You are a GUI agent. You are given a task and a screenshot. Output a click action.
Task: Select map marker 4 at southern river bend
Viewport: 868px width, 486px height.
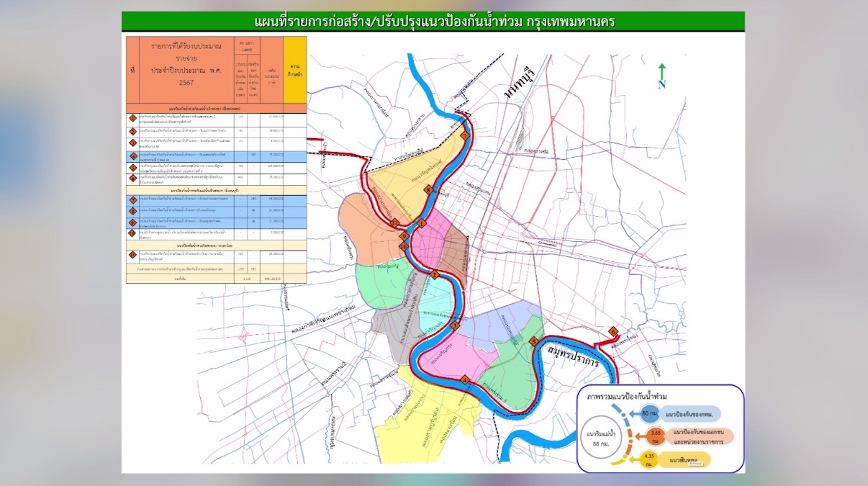[x=465, y=380]
